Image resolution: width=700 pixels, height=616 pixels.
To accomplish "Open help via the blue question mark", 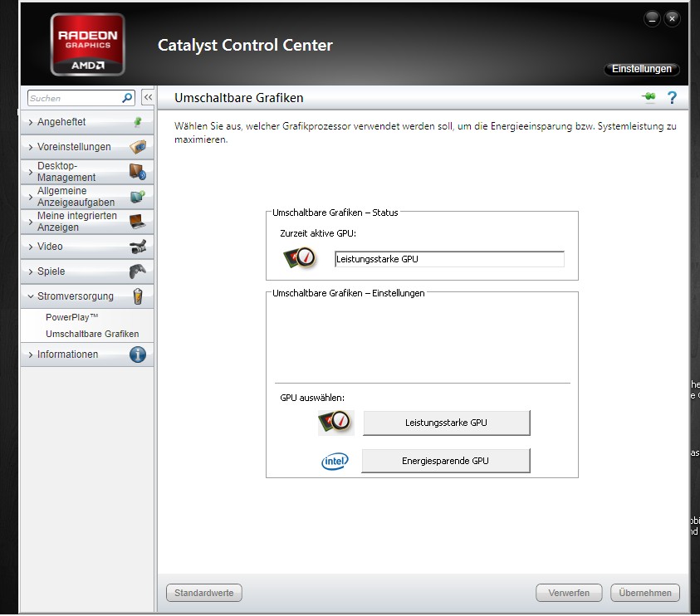I will [672, 97].
